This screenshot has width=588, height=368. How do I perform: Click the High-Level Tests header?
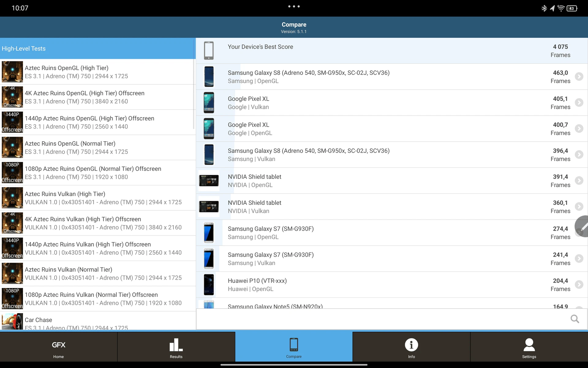[x=98, y=48]
